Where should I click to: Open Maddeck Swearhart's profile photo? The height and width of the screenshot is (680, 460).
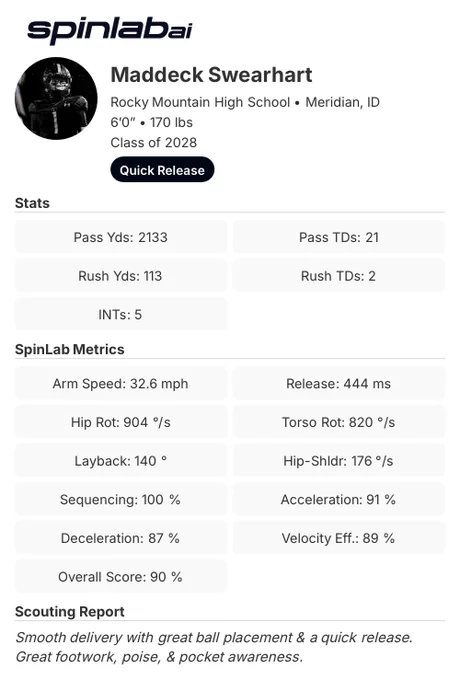coord(56,98)
